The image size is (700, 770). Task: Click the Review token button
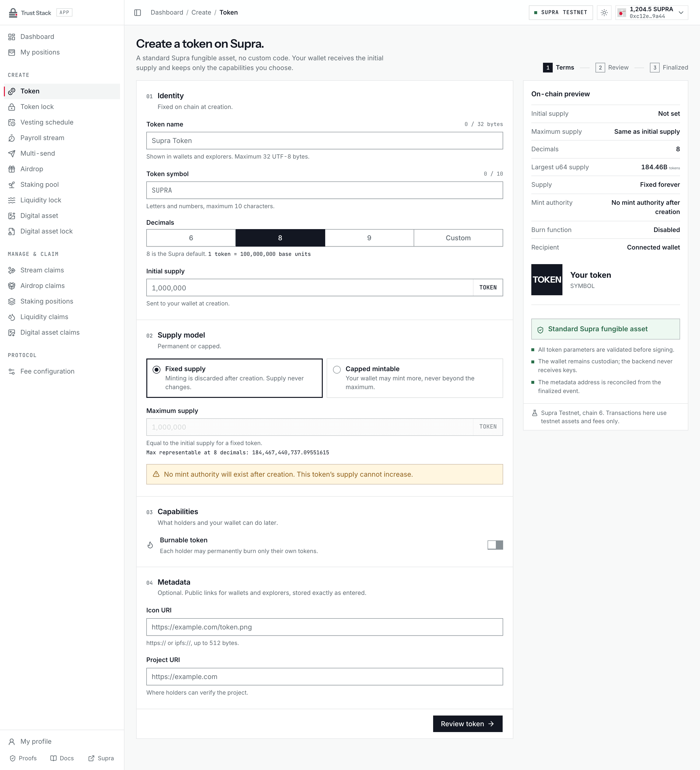[x=468, y=724]
